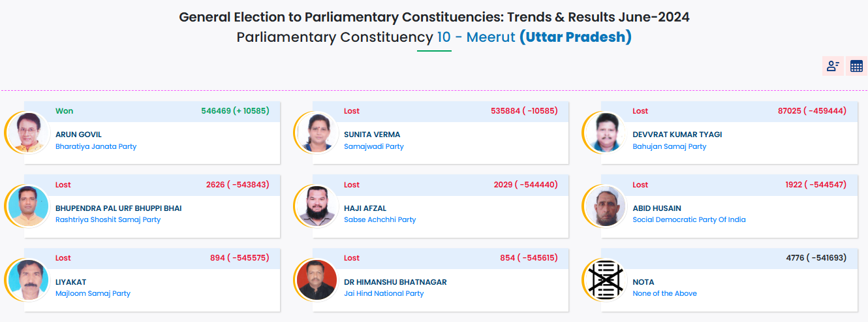The height and width of the screenshot is (322, 868).
Task: Click the Samajwadi Party label
Action: [374, 147]
